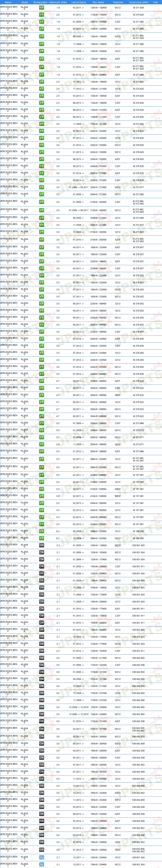
Task: Click the diesel ON icon in the 07.2010 row
Action: tap(41, 630)
